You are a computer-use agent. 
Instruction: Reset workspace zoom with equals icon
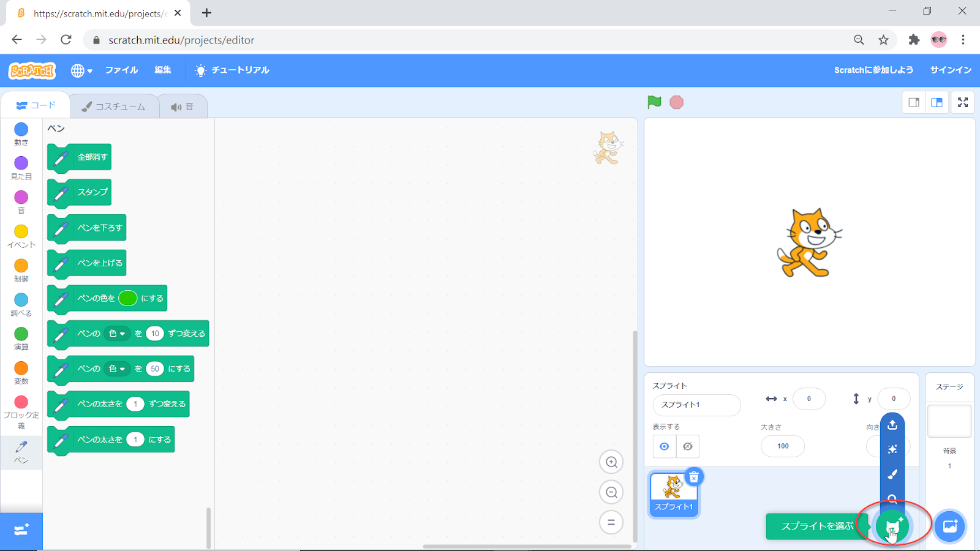(x=611, y=522)
